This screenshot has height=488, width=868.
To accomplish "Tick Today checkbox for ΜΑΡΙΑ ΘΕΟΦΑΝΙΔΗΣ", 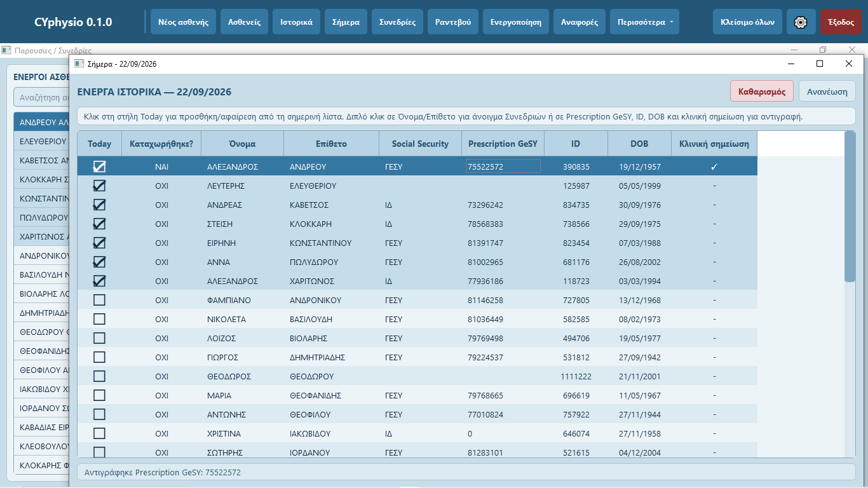I will (x=99, y=395).
